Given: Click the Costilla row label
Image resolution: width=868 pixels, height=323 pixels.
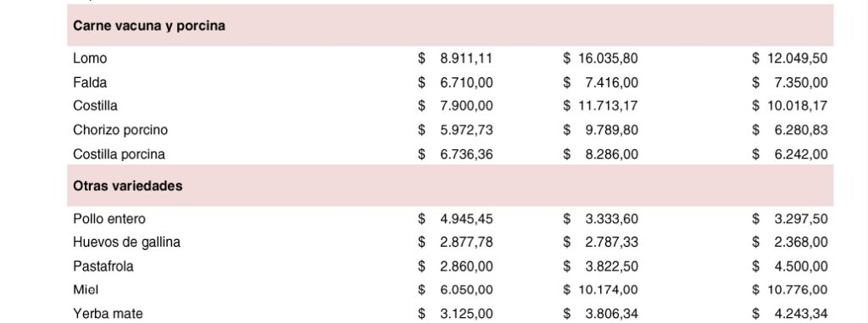Looking at the screenshot, I should tap(95, 105).
